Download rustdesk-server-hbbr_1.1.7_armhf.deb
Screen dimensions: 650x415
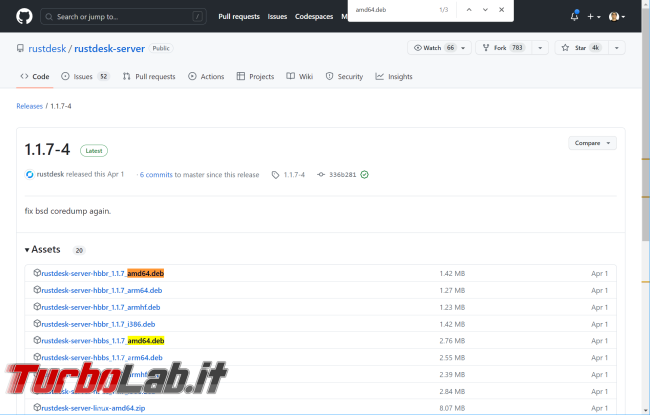pyautogui.click(x=101, y=307)
